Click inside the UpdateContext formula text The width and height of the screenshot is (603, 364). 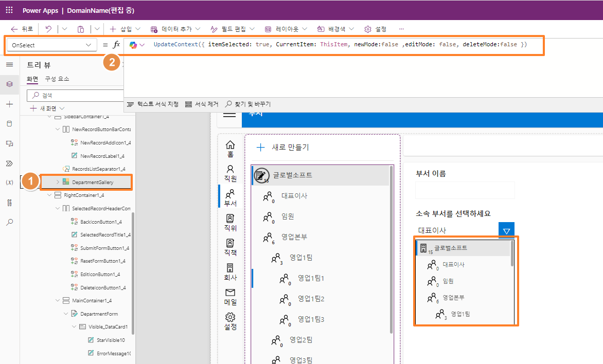pyautogui.click(x=340, y=45)
